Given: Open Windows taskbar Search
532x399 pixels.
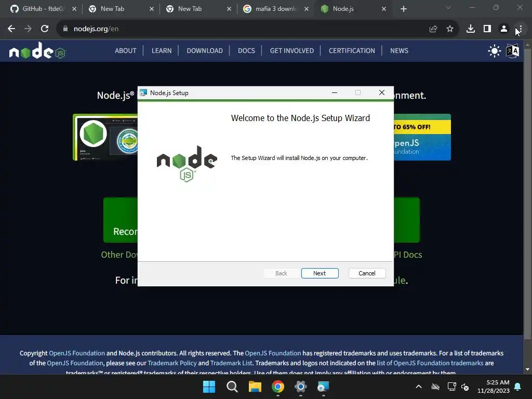Looking at the screenshot, I should pos(232,387).
